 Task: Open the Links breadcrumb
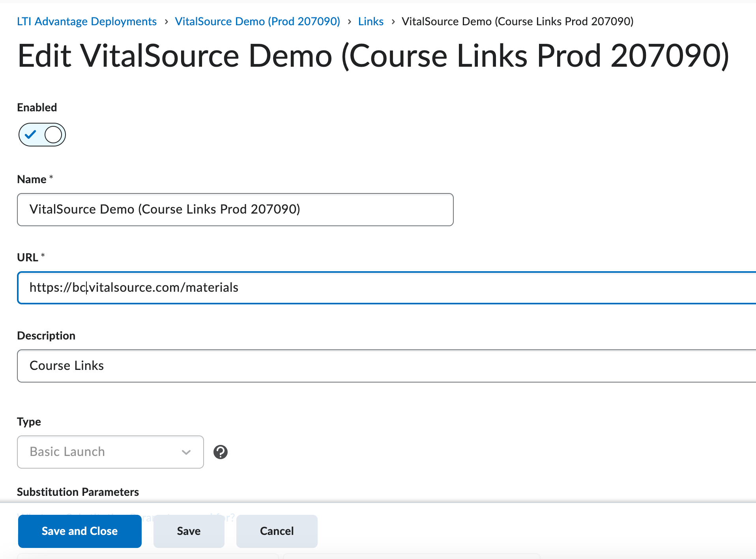tap(371, 21)
